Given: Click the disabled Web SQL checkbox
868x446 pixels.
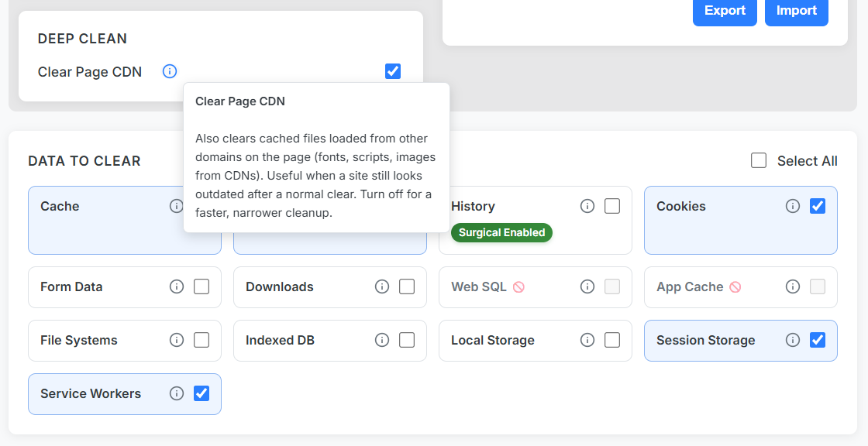Looking at the screenshot, I should coord(612,286).
